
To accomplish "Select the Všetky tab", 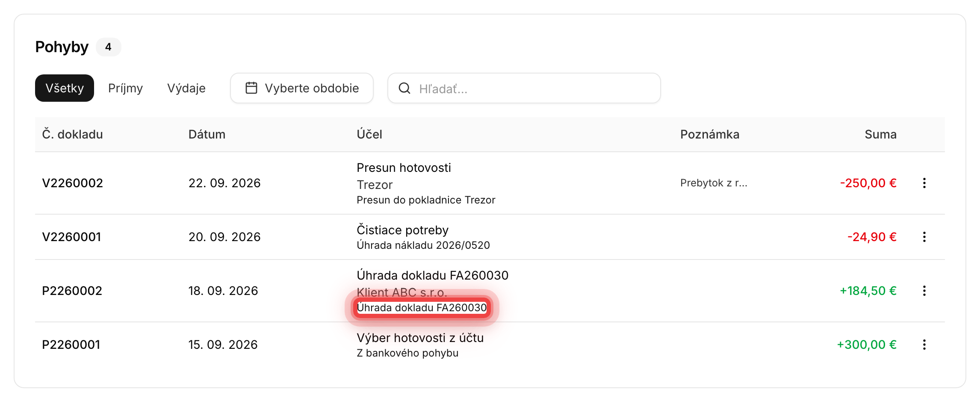I will [x=65, y=88].
